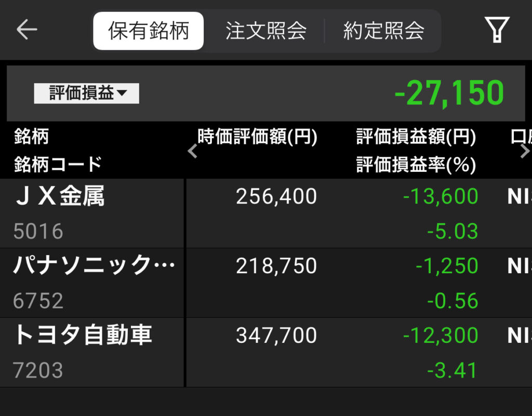The width and height of the screenshot is (532, 416).
Task: Switch to the 保有銘柄 tab
Action: click(149, 31)
